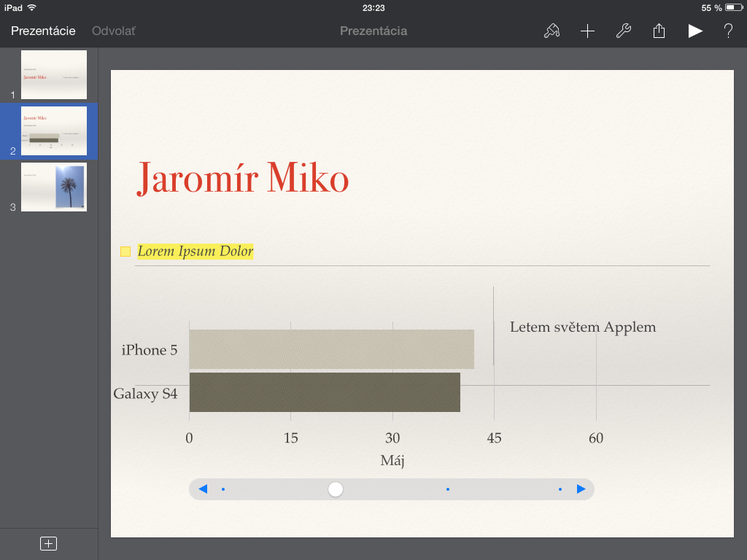
Task: Select the Lorem Ipsum Dolor highlighted text
Action: pyautogui.click(x=196, y=251)
